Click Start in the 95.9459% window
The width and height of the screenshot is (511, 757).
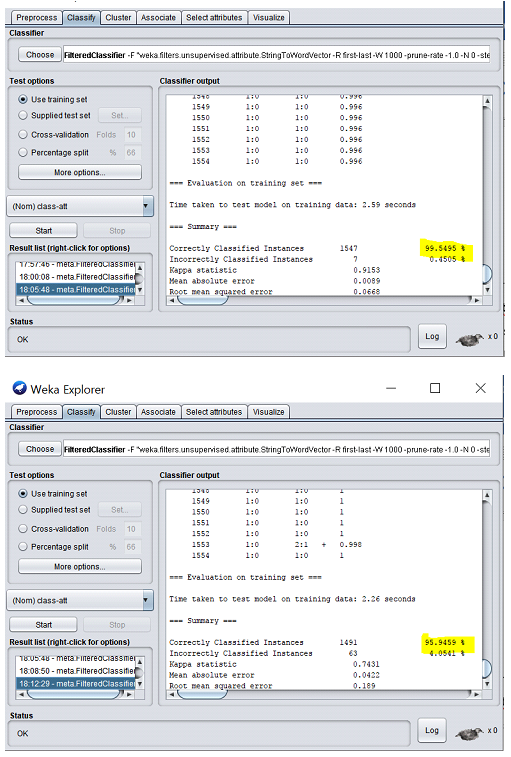[x=43, y=625]
